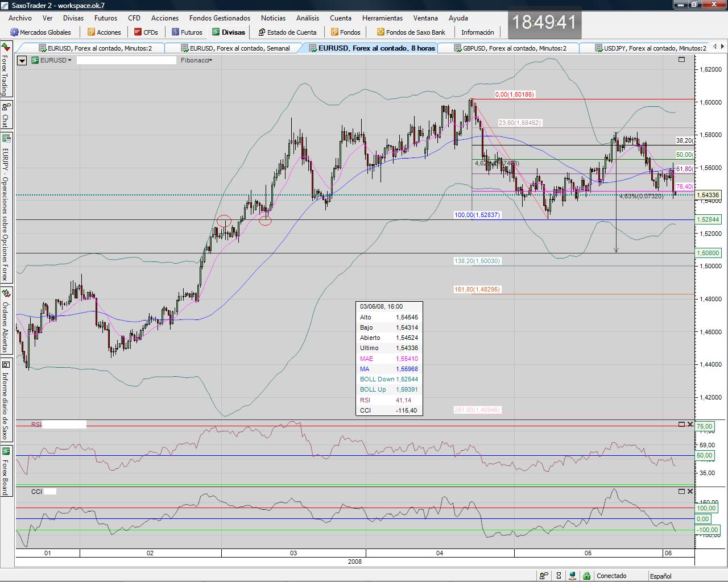Switch to GBPUSD Minutos:2 chart tab
Viewport: 728px width, 582px height.
514,48
